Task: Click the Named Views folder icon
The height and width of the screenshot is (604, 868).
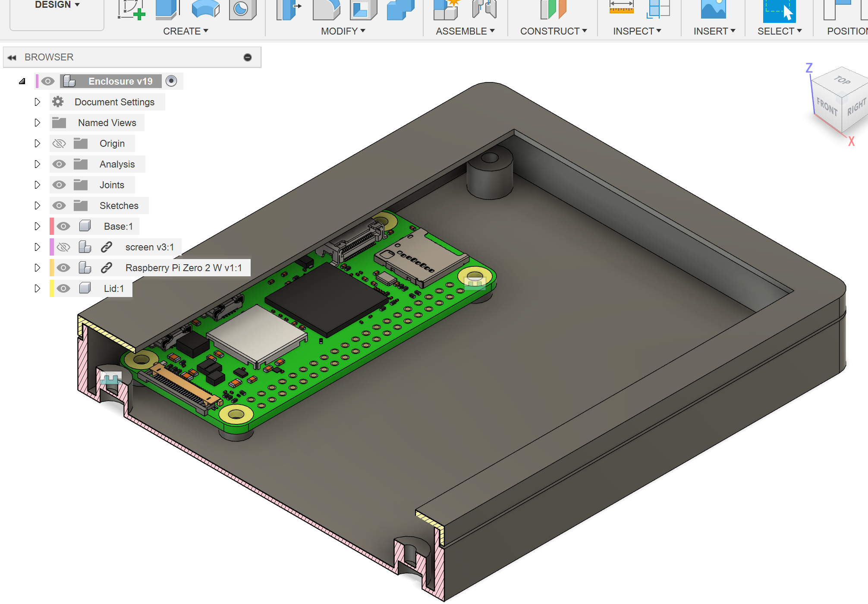Action: click(59, 123)
